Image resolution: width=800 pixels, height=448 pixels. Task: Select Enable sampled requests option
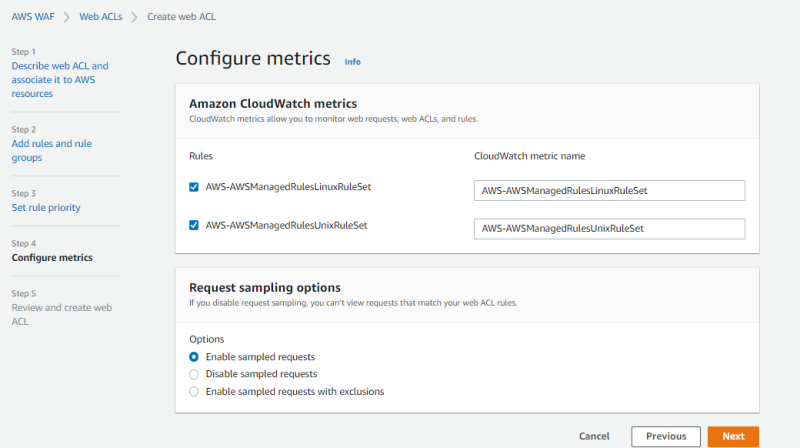194,356
